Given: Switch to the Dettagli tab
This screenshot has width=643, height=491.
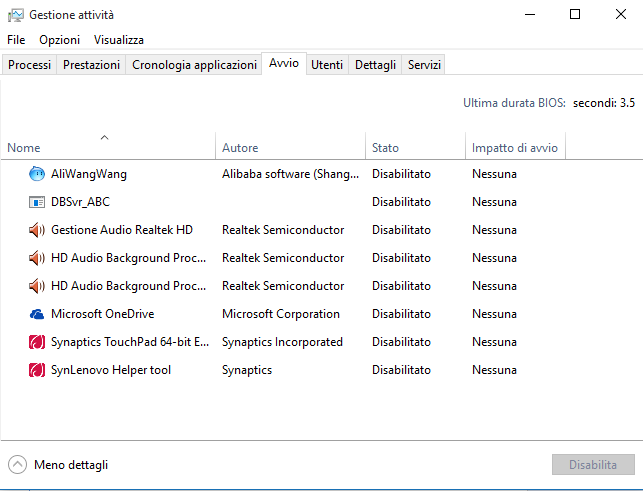Looking at the screenshot, I should [x=375, y=65].
